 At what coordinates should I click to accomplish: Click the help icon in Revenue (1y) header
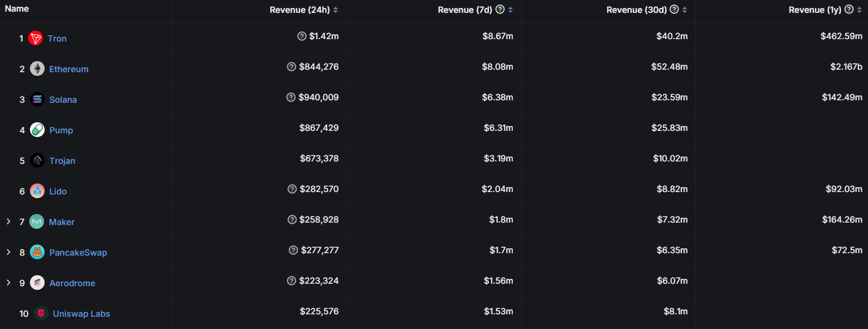(x=848, y=10)
